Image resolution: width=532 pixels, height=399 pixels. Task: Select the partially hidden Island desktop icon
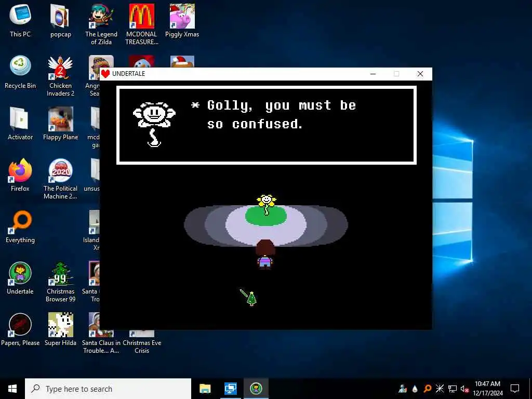pos(95,222)
